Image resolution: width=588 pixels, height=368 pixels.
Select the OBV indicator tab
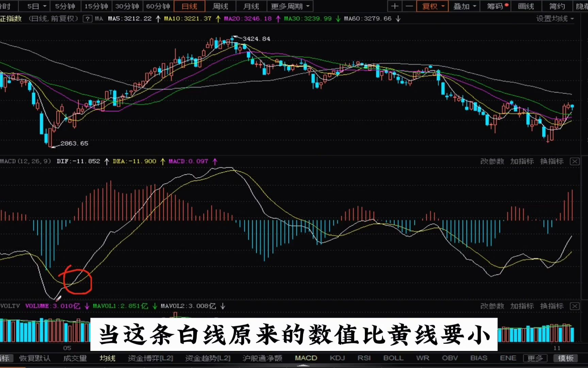pyautogui.click(x=450, y=358)
